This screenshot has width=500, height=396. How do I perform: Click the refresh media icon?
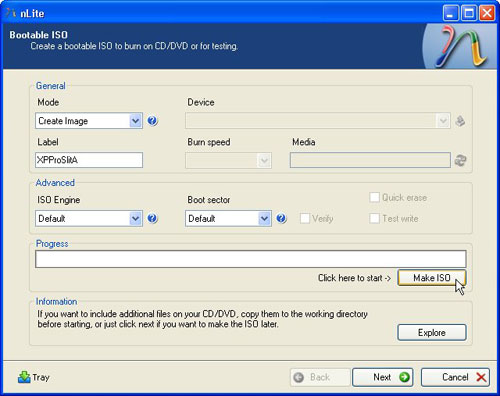click(460, 160)
